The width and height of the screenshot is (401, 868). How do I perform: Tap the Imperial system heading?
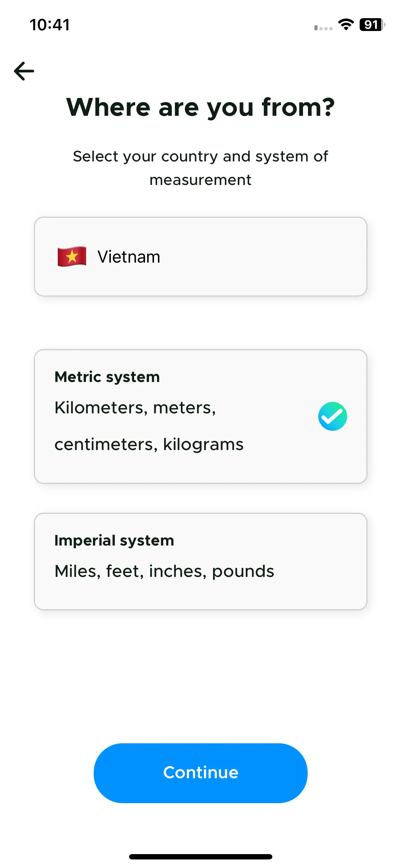click(x=114, y=541)
